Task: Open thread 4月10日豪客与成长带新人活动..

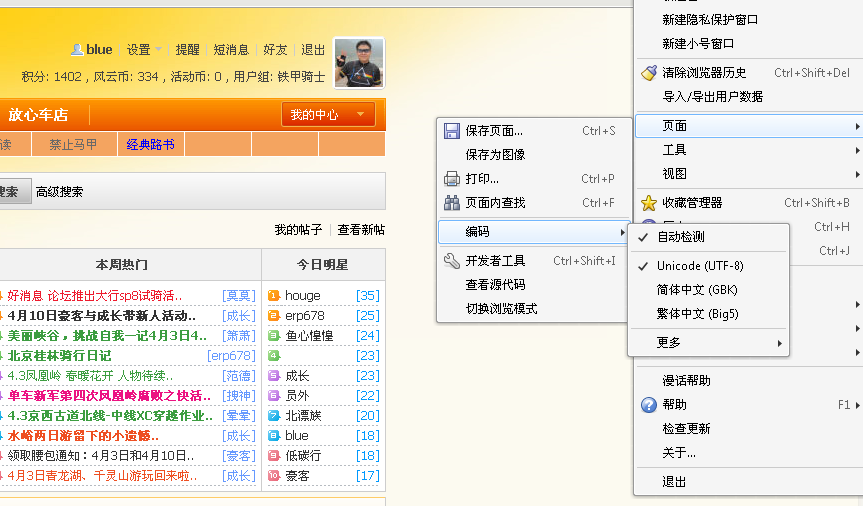Action: tap(101, 316)
